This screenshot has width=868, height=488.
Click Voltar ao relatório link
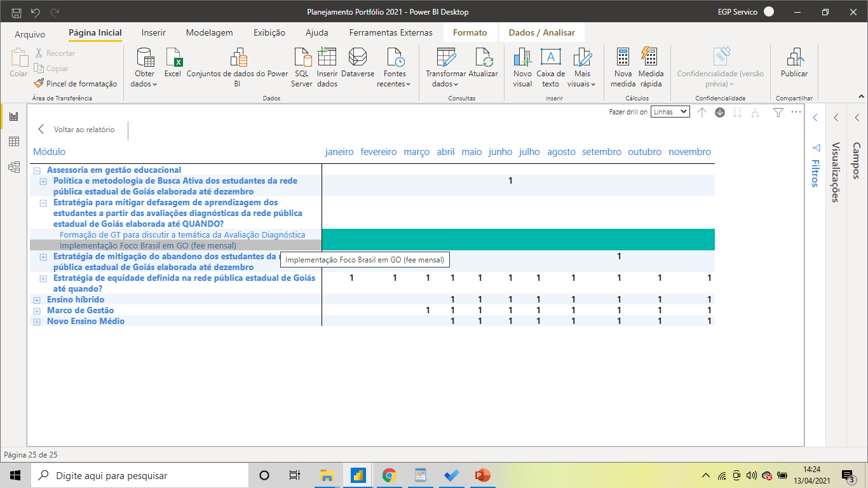(x=77, y=130)
